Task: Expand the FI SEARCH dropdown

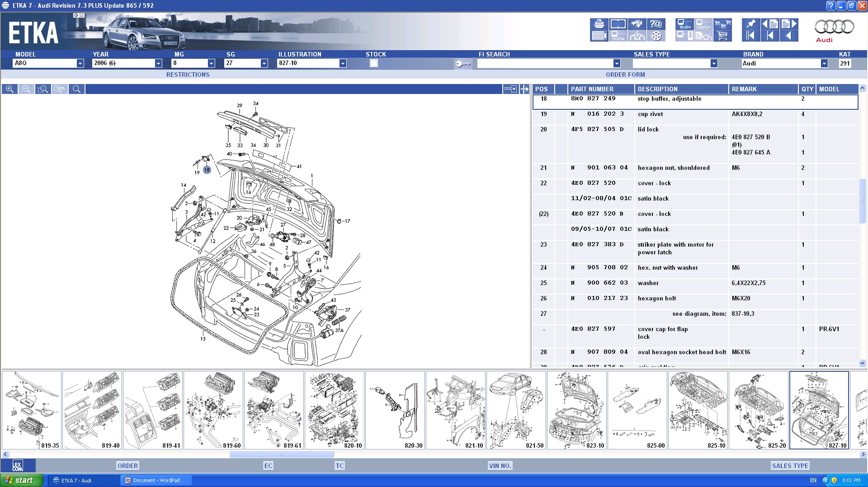Action: click(x=617, y=63)
